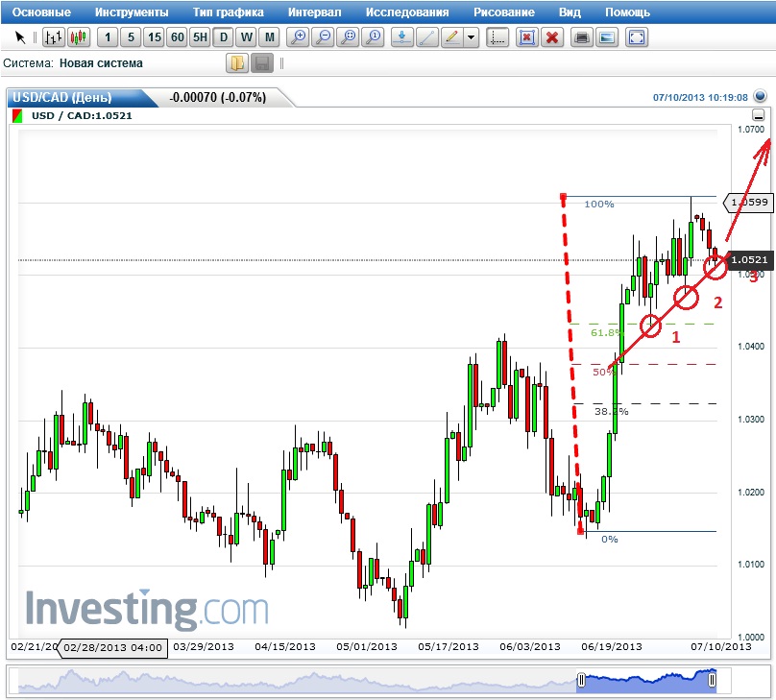Click the 1.0599 price label

pos(749,203)
